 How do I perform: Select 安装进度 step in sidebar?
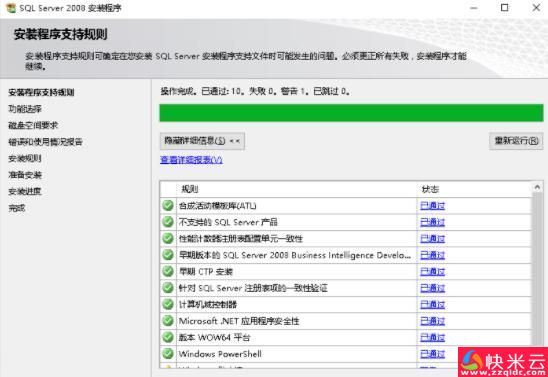coord(25,191)
